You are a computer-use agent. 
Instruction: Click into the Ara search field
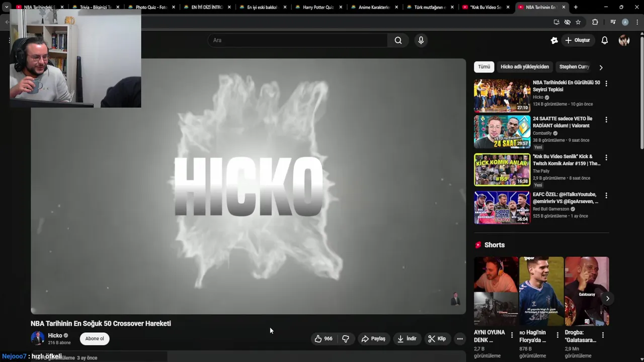coord(298,40)
